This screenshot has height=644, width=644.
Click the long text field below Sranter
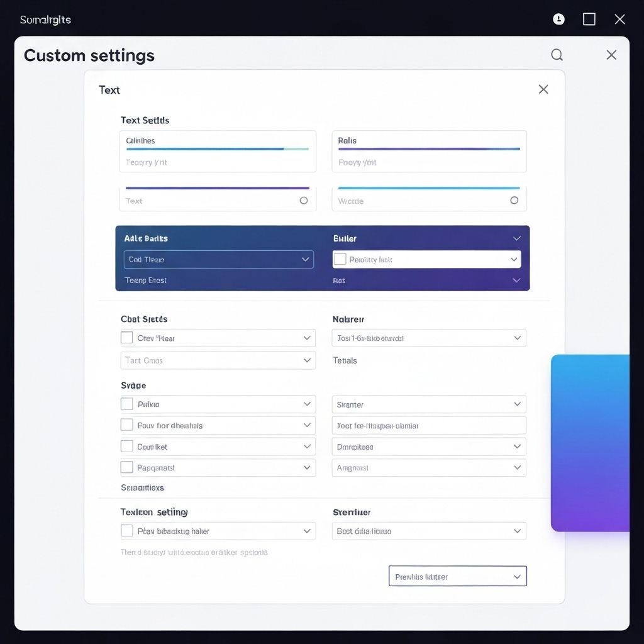tap(429, 425)
